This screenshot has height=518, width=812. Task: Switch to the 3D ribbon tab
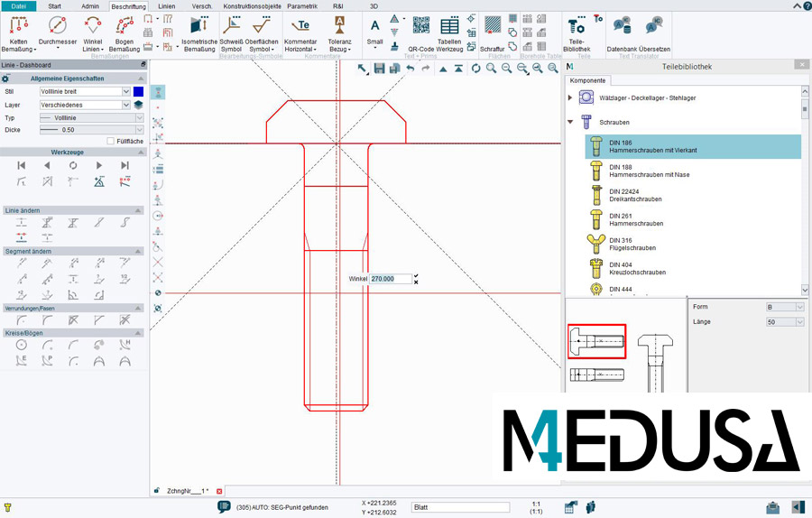(x=374, y=6)
